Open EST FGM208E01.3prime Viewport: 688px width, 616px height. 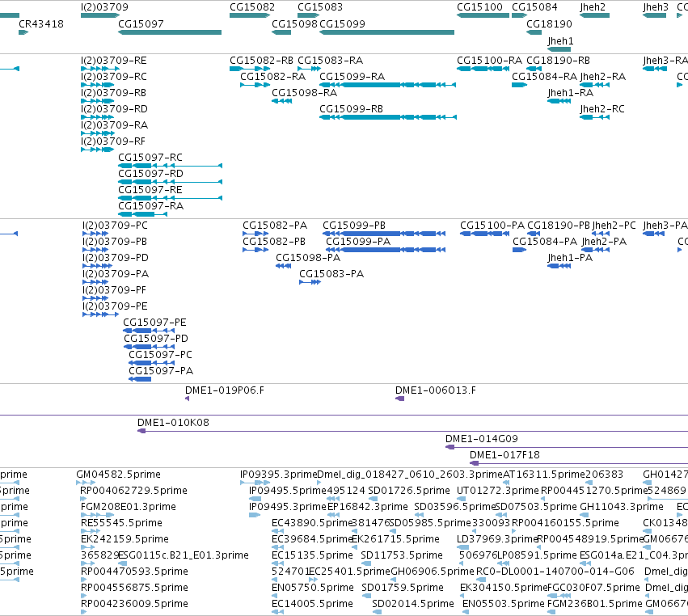point(128,507)
